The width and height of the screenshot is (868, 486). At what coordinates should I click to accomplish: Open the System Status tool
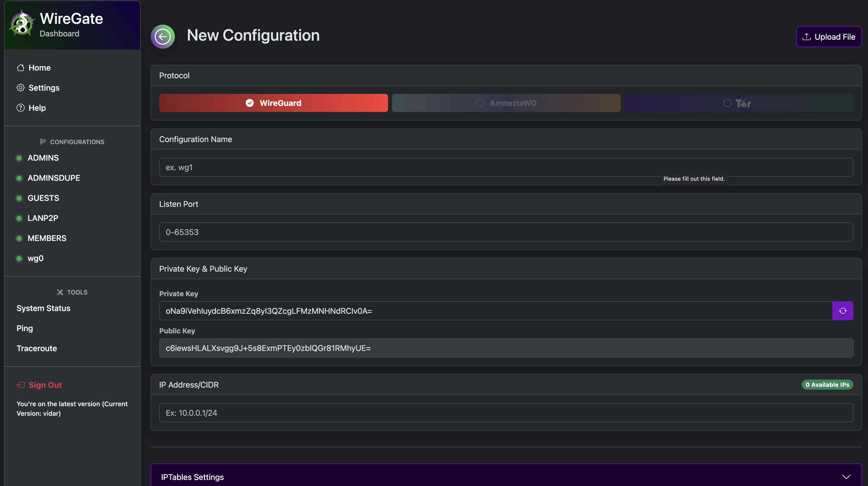[x=43, y=308]
